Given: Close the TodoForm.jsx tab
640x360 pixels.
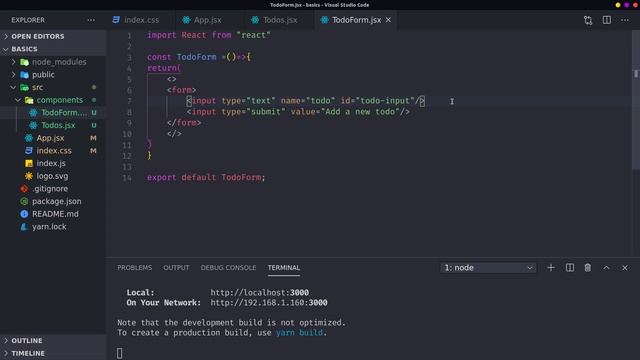Looking at the screenshot, I should click(x=388, y=20).
